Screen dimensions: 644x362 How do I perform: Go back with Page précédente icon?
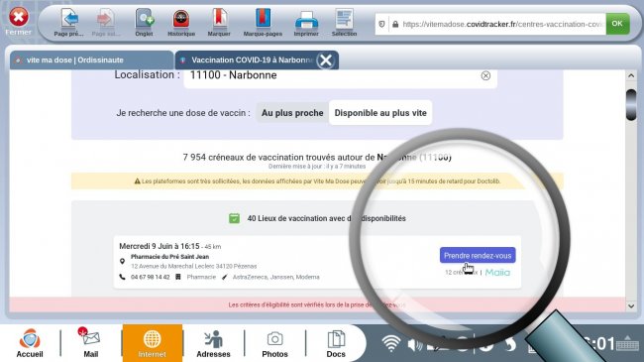(69, 22)
